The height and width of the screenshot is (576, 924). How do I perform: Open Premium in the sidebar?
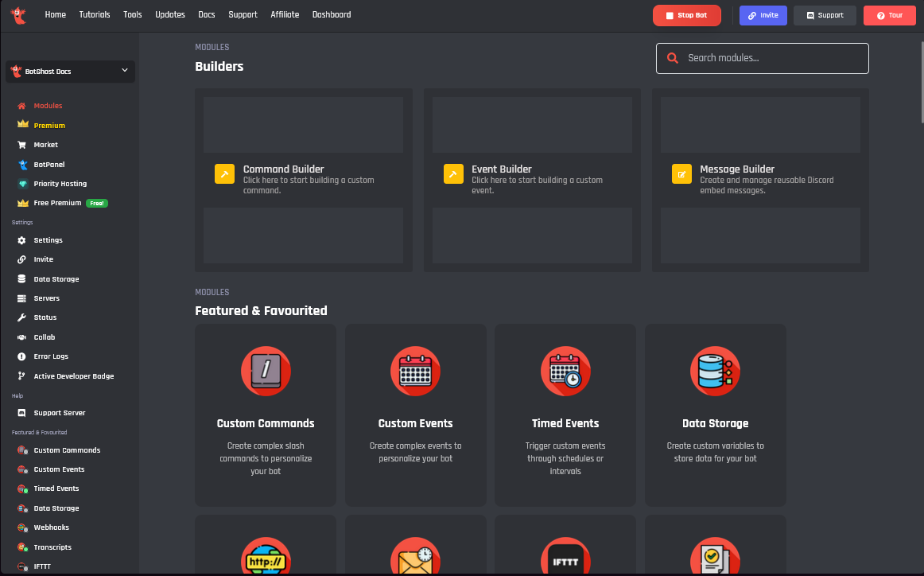coord(49,126)
